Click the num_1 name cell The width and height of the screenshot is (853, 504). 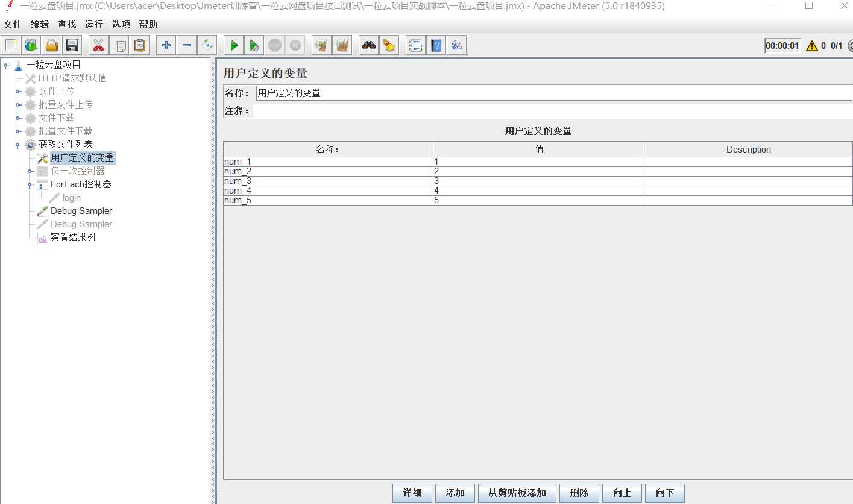[328, 162]
